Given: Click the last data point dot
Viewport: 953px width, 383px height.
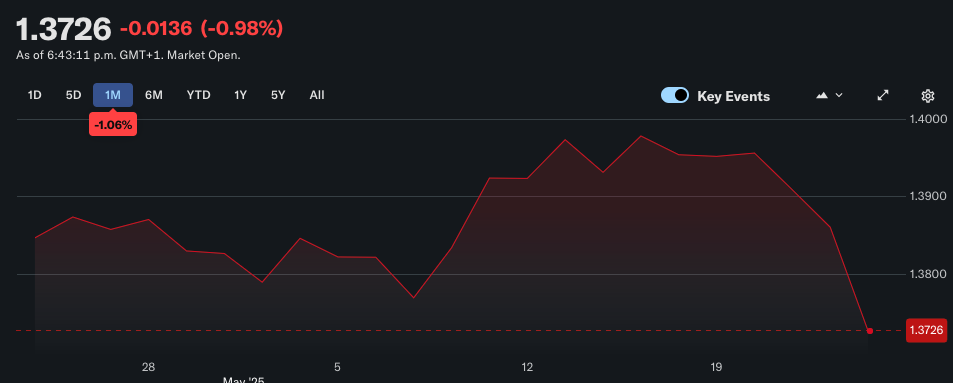Looking at the screenshot, I should coord(870,331).
